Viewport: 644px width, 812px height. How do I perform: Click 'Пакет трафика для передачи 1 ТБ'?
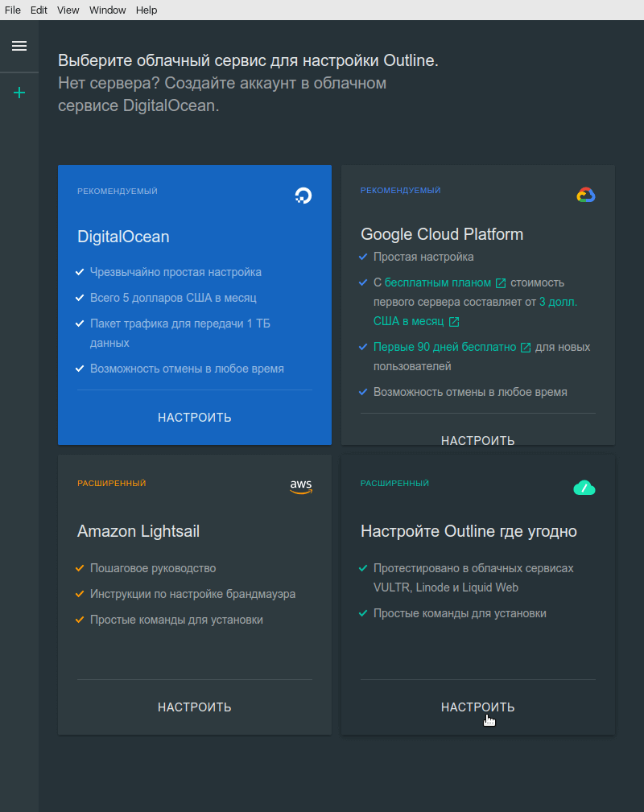(x=180, y=324)
